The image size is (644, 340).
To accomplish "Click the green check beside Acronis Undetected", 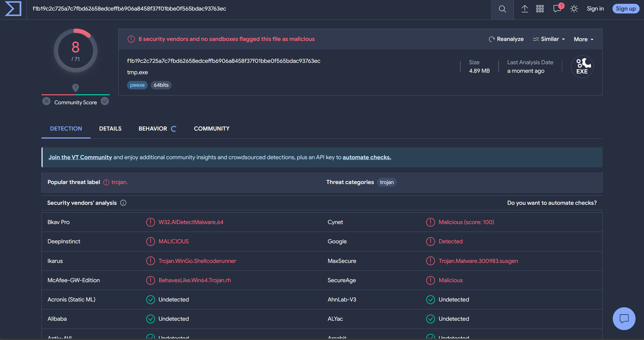I will 150,300.
